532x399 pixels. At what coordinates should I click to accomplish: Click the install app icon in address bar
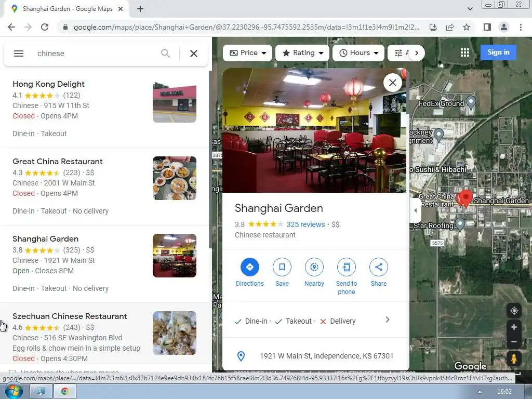[x=433, y=27]
